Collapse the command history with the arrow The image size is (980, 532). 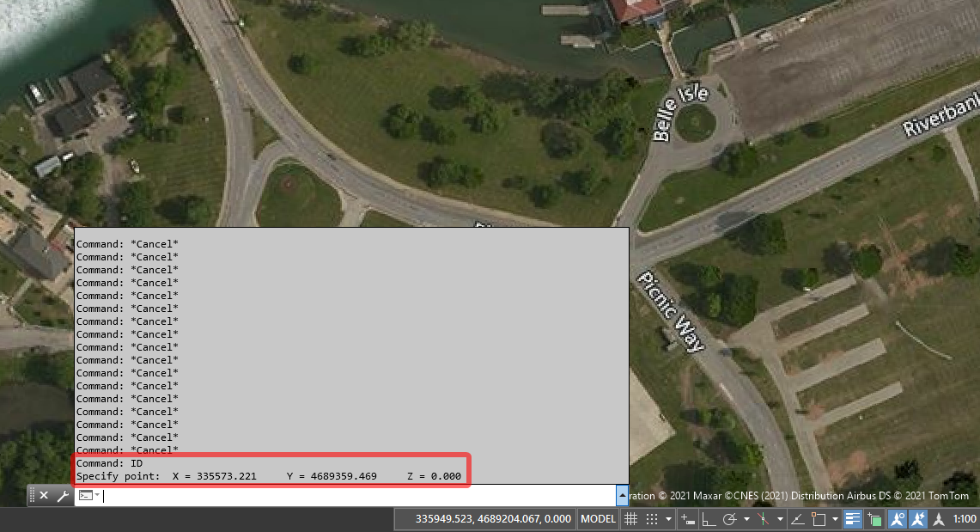click(622, 496)
